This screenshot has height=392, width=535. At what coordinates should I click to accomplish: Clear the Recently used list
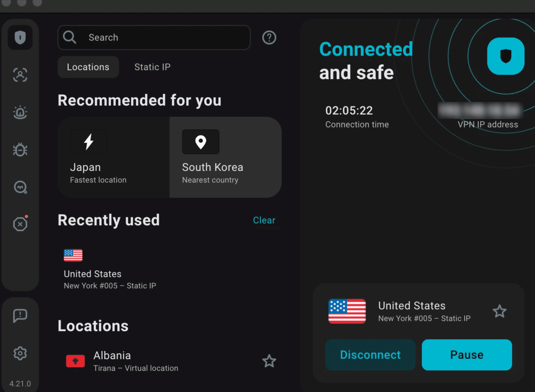click(264, 220)
